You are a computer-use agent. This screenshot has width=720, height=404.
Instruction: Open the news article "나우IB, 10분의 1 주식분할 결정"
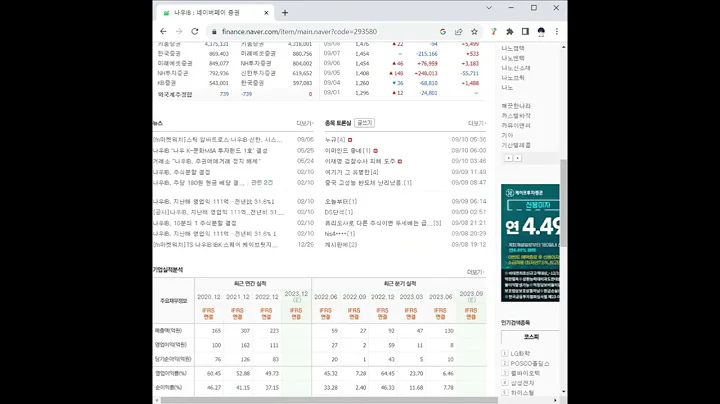coord(195,223)
